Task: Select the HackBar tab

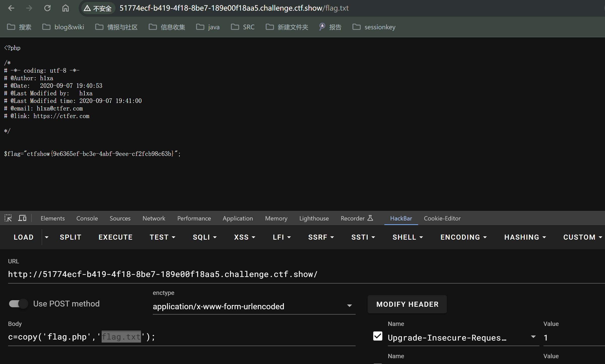Action: pos(401,218)
